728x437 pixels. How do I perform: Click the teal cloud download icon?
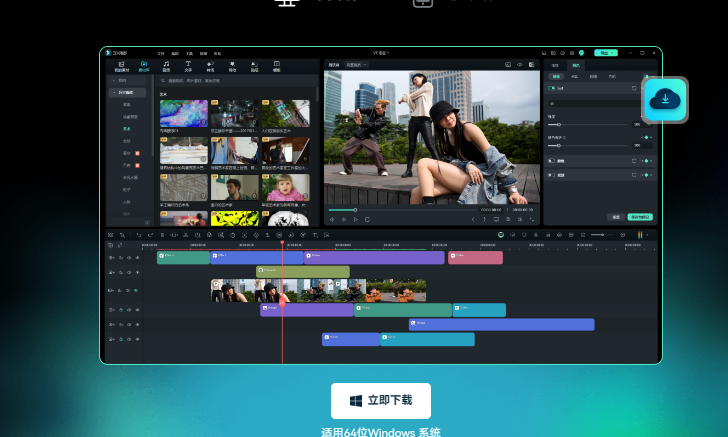click(x=665, y=100)
